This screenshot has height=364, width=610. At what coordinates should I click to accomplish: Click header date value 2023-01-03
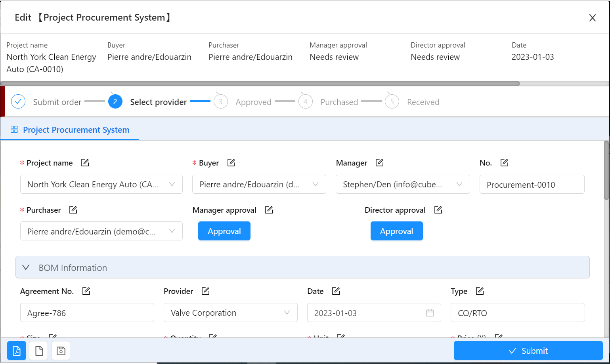533,57
